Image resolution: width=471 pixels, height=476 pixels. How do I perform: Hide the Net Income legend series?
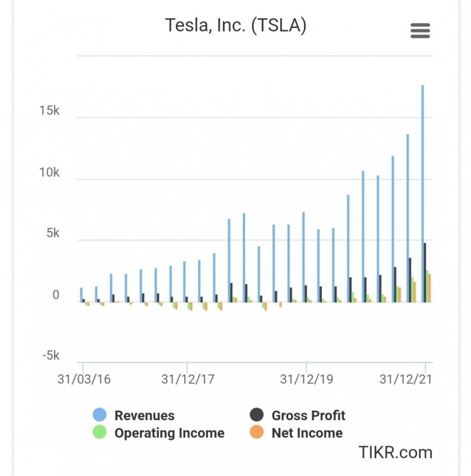click(307, 433)
